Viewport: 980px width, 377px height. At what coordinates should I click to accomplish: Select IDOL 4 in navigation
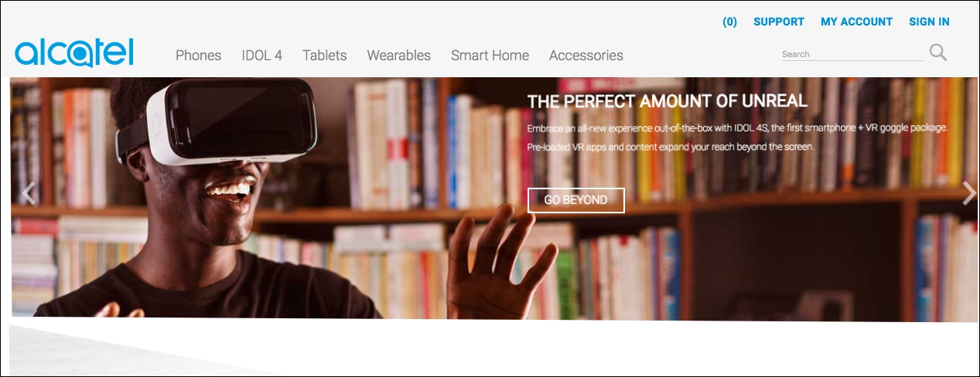261,56
